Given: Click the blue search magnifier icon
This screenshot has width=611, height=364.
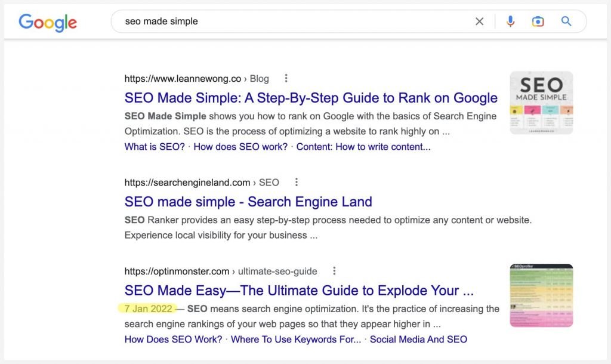Looking at the screenshot, I should pos(566,21).
